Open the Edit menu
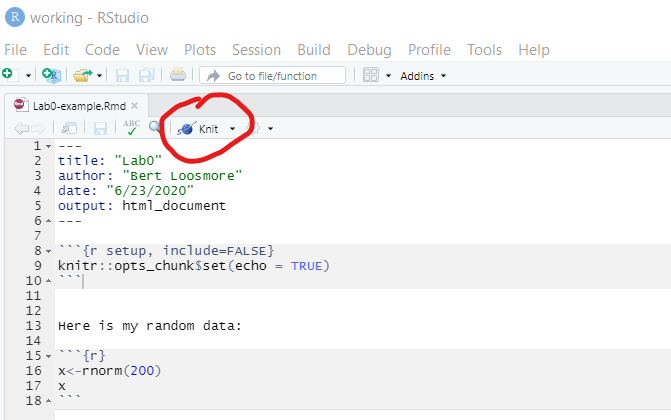 pyautogui.click(x=56, y=50)
